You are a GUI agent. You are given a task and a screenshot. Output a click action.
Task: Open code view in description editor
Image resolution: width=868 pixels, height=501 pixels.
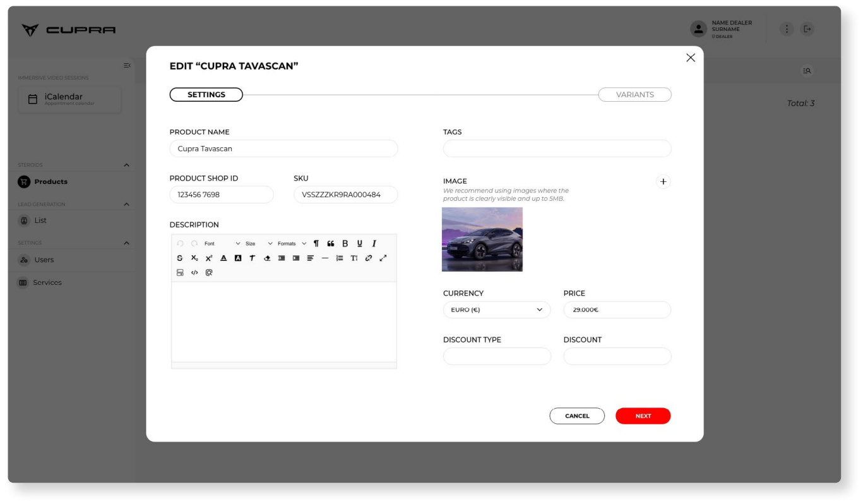[x=194, y=273]
